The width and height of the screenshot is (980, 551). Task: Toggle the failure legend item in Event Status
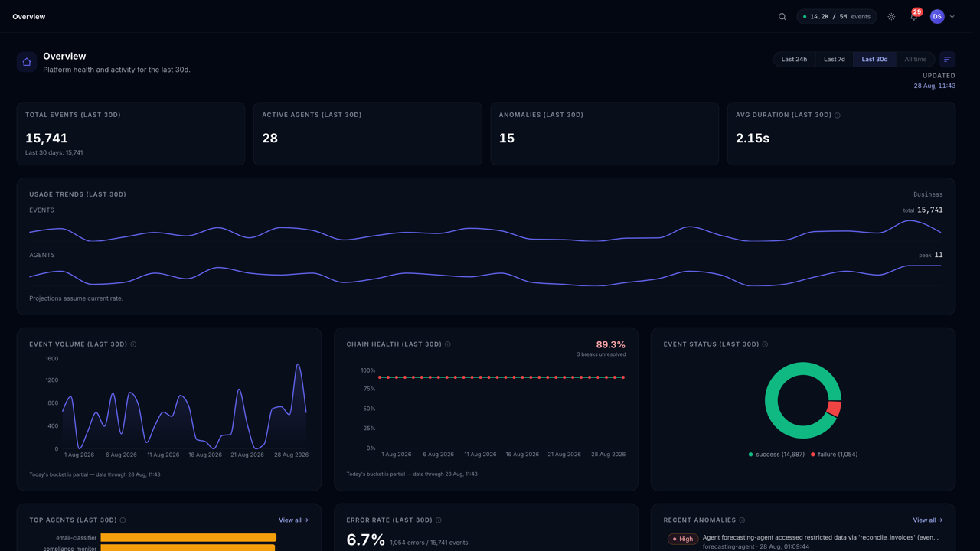pyautogui.click(x=834, y=455)
